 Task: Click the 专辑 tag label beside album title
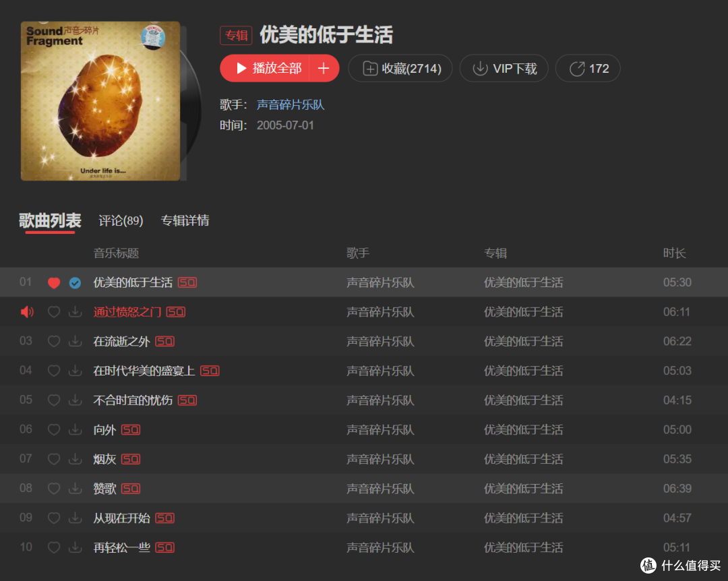236,35
